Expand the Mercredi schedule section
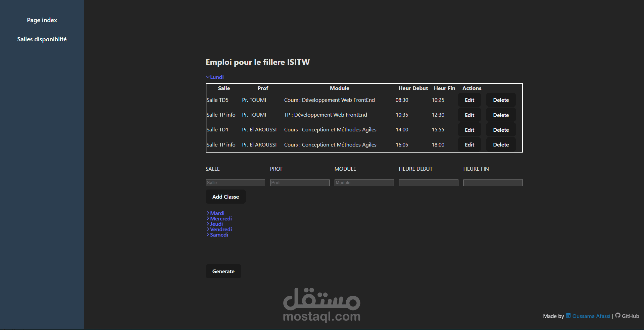Viewport: 644px width, 330px height. pos(220,218)
